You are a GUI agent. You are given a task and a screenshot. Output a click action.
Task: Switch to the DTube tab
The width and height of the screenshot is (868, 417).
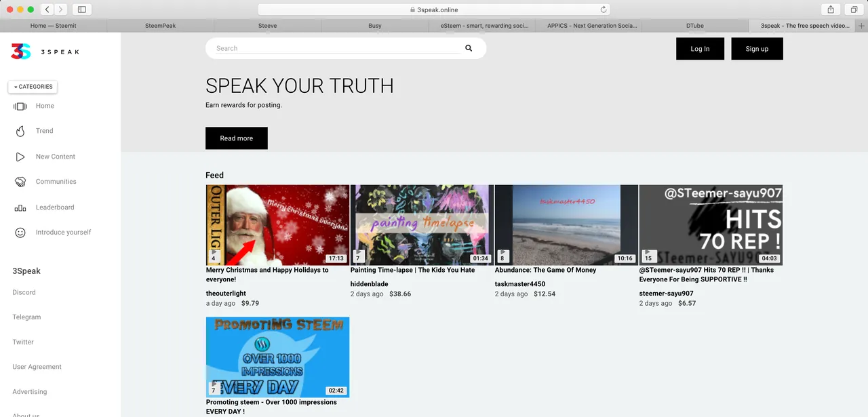pos(695,26)
